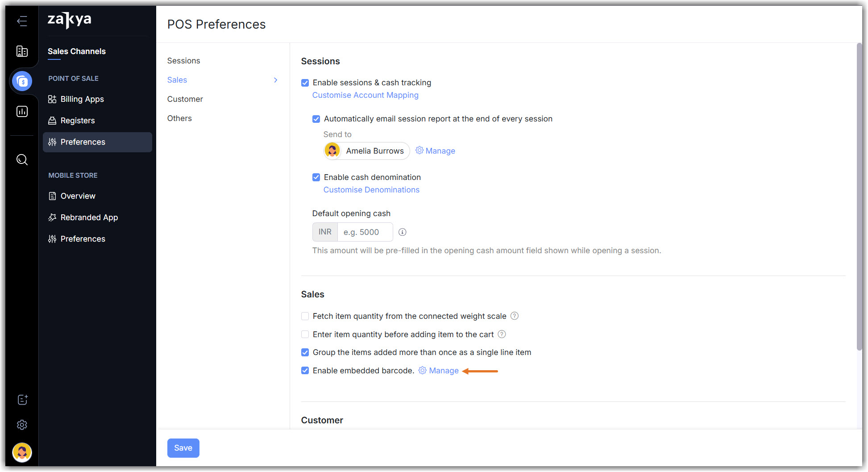Focus the default opening cash input

365,232
